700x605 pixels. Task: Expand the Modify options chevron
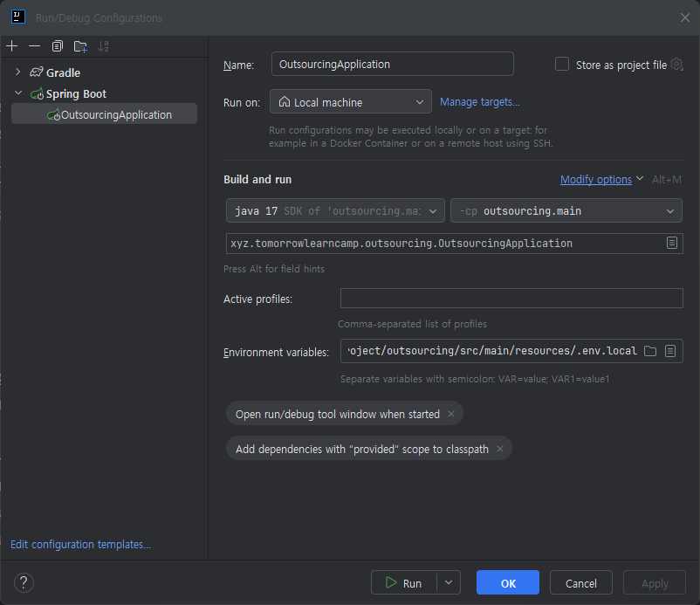click(x=640, y=179)
